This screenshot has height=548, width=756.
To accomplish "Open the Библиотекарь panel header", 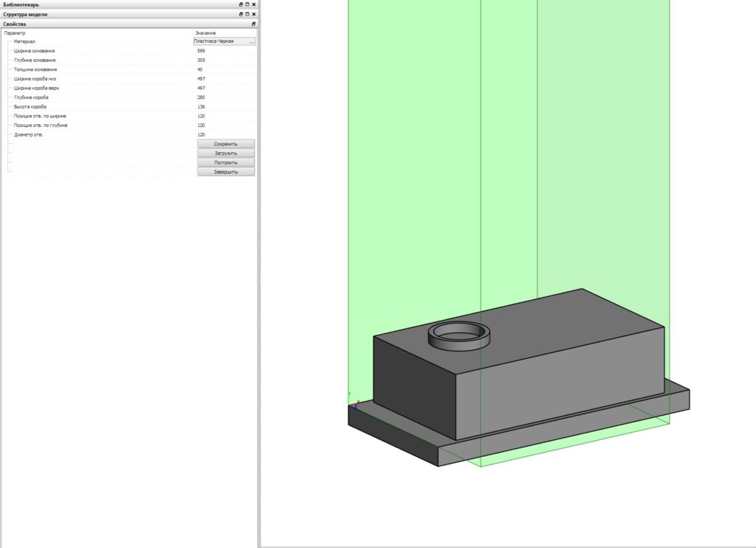I will (128, 4).
